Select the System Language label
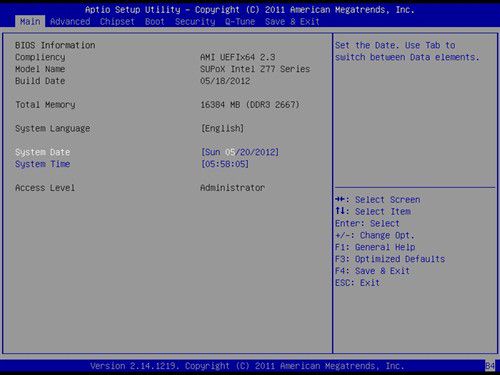500x375 pixels. pos(52,128)
